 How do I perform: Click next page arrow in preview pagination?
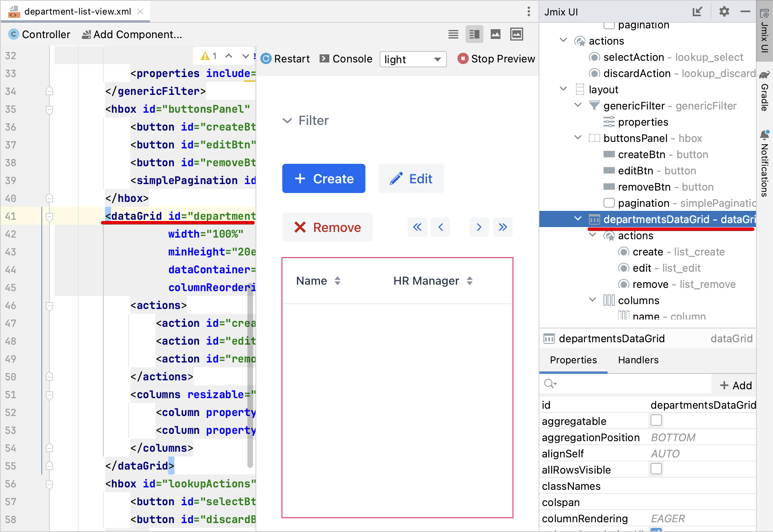[479, 227]
